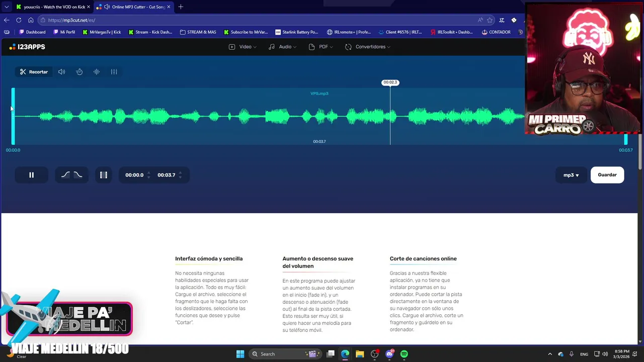644x362 pixels.
Task: Open Discord from taskbar
Action: (x=389, y=354)
